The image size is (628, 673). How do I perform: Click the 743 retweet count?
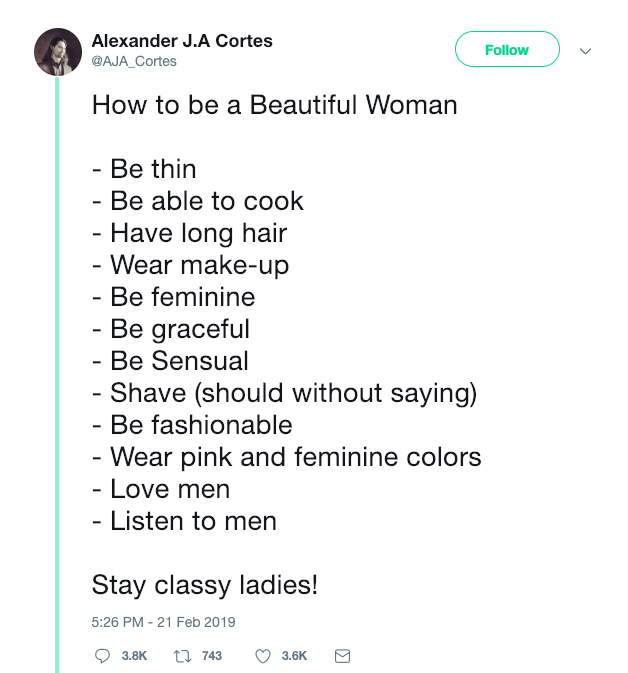coord(211,656)
